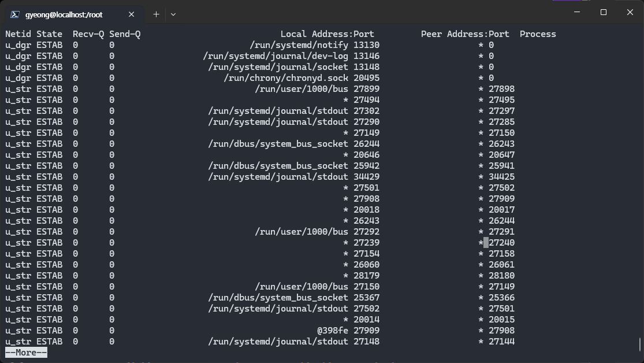
Task: Click the --More-- pager prompt
Action: coord(26,353)
